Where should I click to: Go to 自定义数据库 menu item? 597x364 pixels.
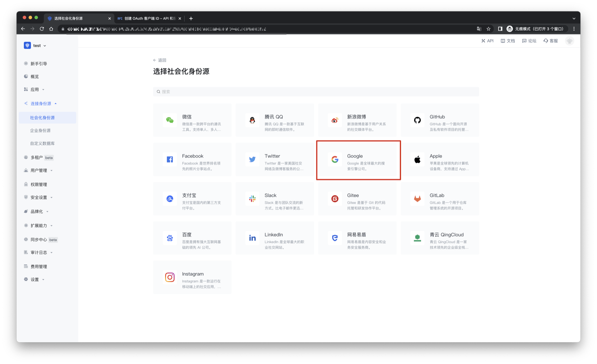42,143
